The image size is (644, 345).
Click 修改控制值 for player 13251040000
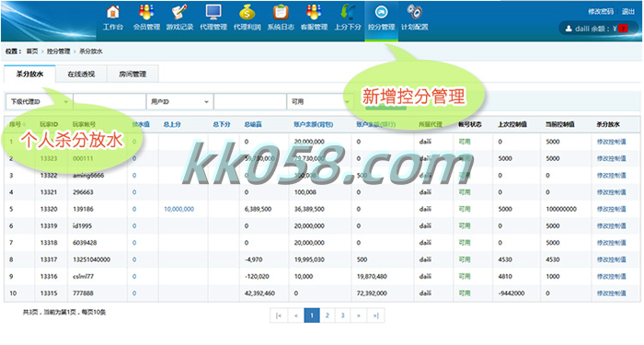[x=611, y=259]
